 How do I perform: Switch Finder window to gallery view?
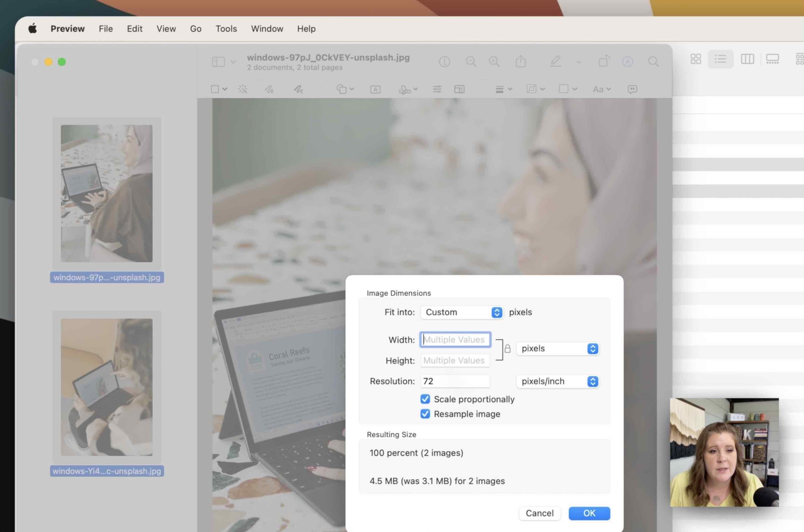tap(772, 59)
